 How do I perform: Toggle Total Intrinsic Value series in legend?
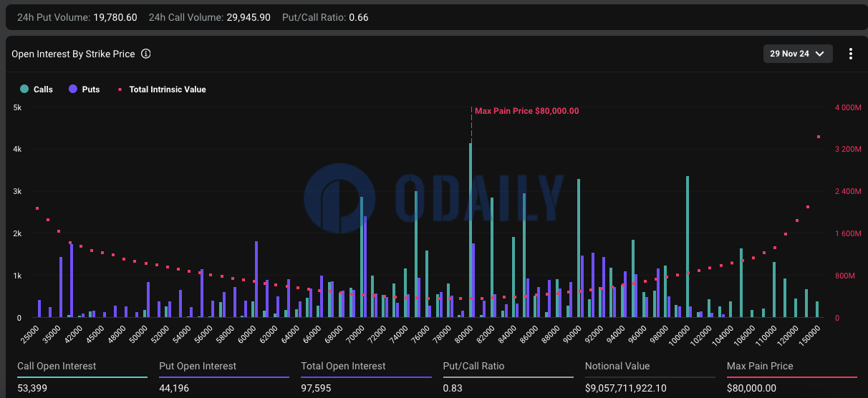click(162, 89)
